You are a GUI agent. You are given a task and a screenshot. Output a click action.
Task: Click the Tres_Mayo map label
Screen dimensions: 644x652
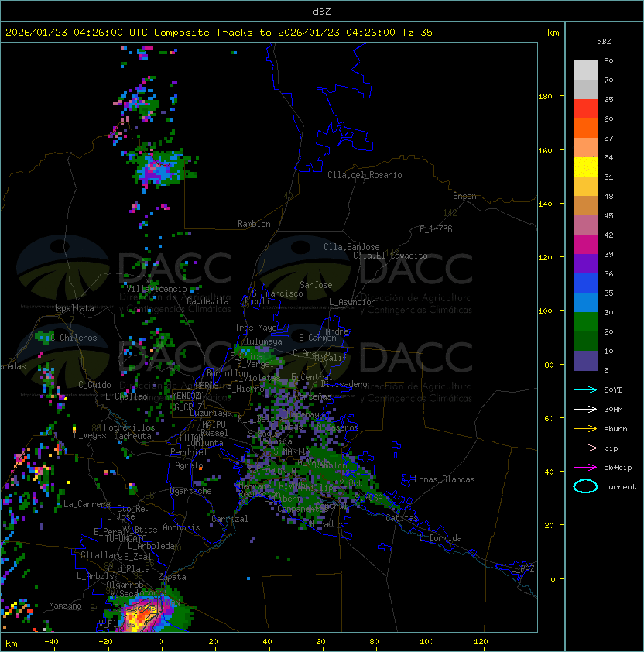pos(255,328)
